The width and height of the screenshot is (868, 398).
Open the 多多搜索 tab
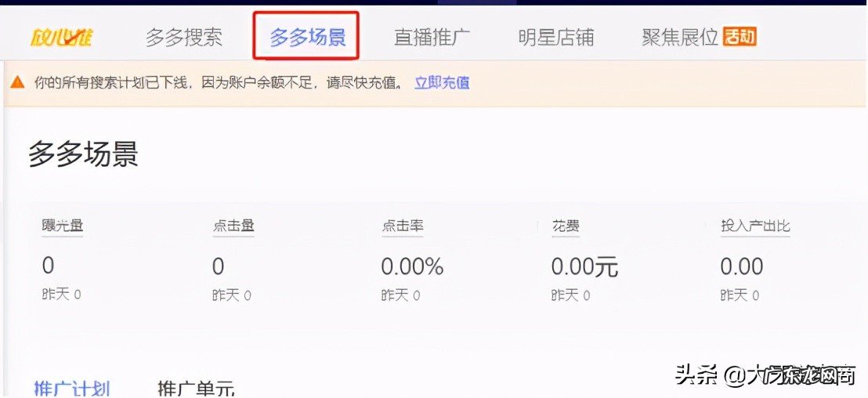point(184,38)
